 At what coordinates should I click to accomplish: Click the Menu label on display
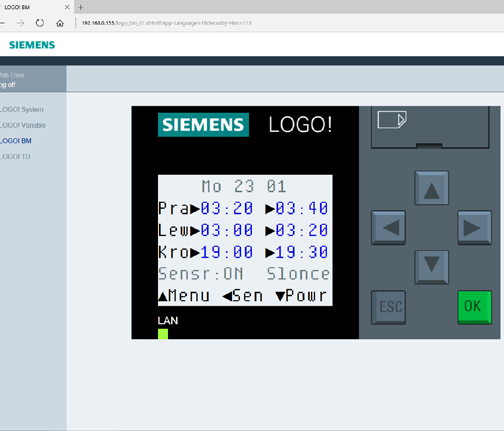189,296
